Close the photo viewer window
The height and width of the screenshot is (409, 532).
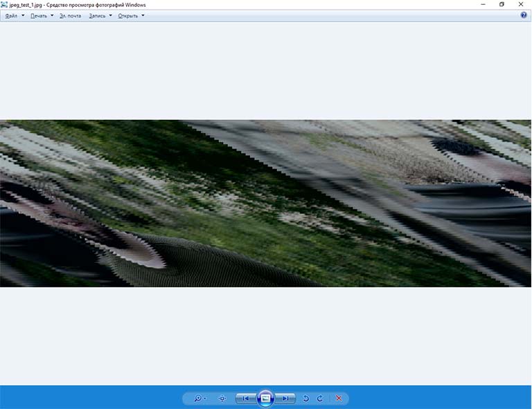(521, 4)
